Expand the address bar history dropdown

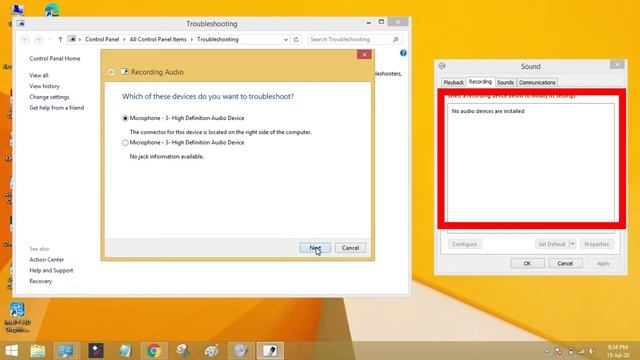pyautogui.click(x=286, y=40)
